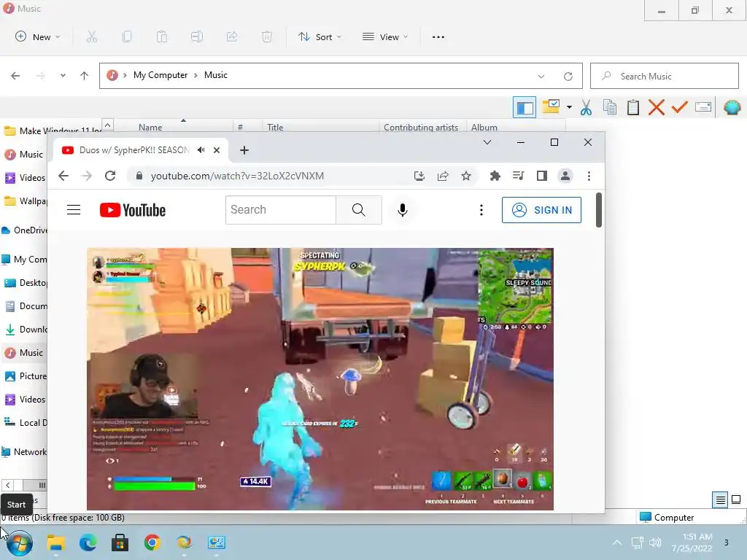Close the Duos w/ SypherPK browser tab
This screenshot has height=560, width=747.
(217, 150)
